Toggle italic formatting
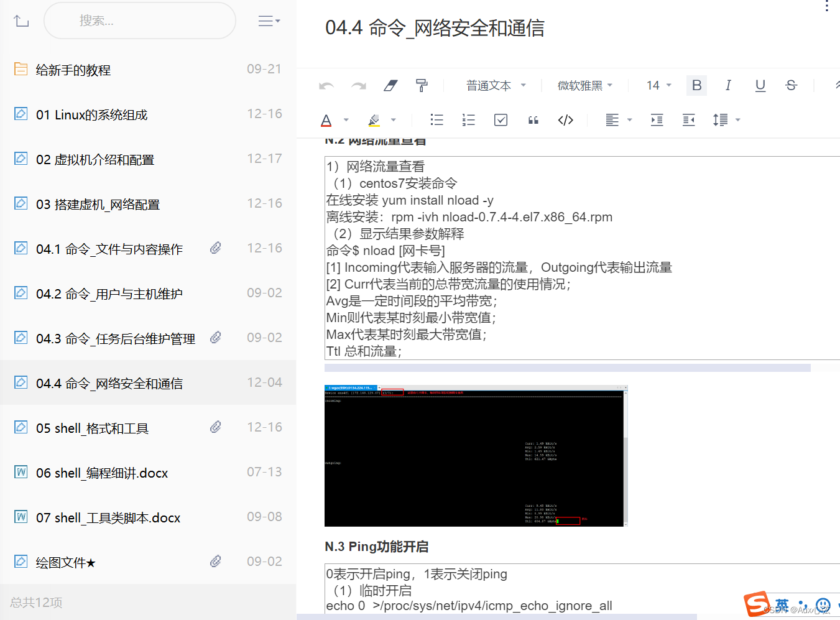This screenshot has height=620, width=840. pyautogui.click(x=728, y=85)
